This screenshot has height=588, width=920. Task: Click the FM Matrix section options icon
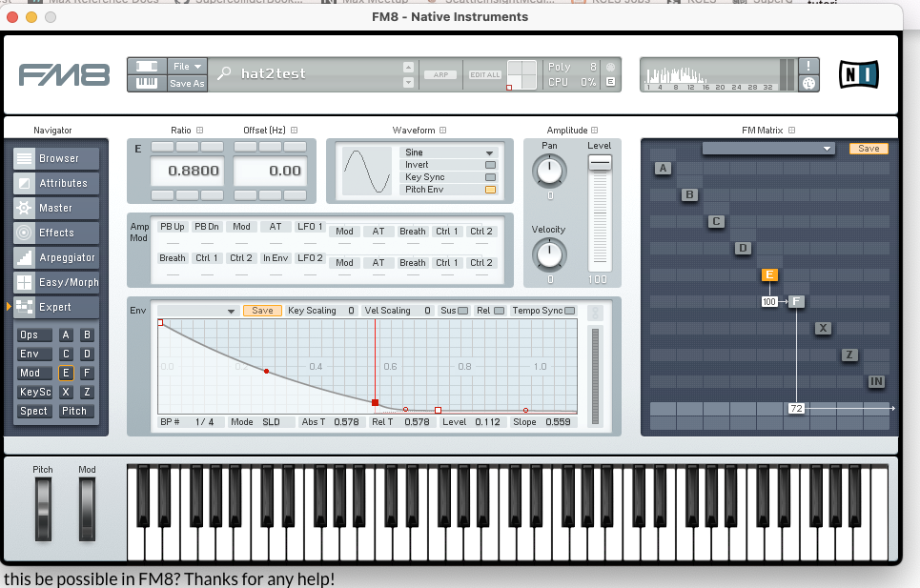coord(791,131)
